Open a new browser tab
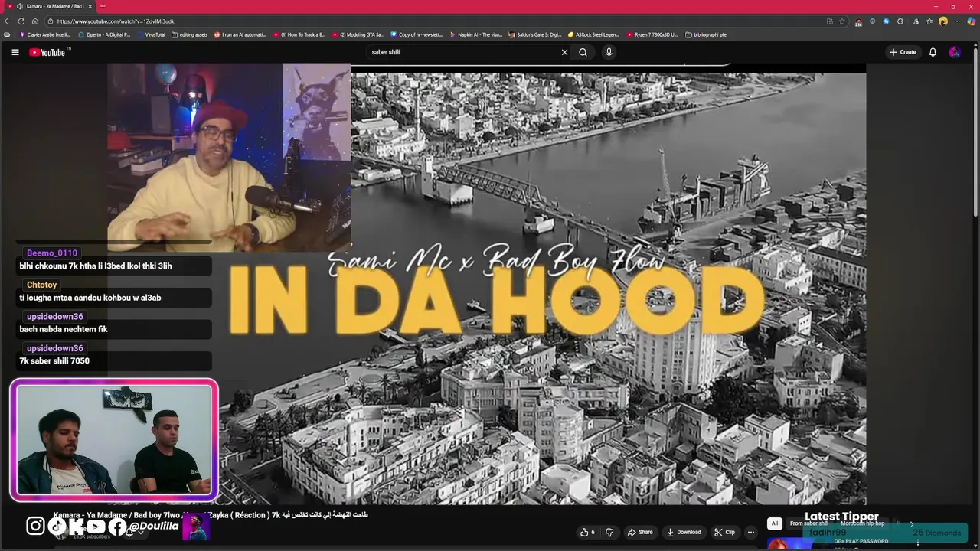The image size is (980, 551). coord(103,6)
